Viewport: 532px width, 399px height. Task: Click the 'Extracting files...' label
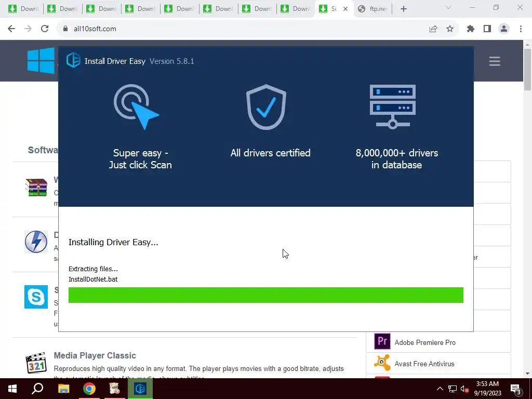93,269
